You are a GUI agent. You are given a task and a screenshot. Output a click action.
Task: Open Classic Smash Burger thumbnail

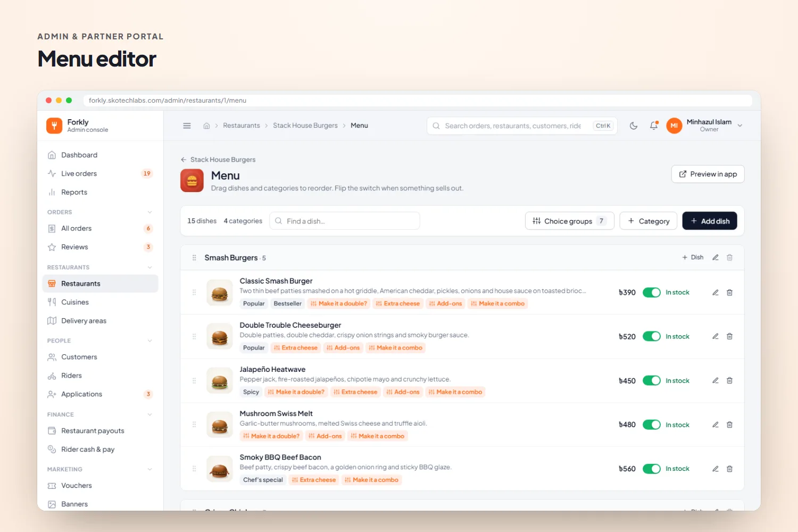coord(220,293)
